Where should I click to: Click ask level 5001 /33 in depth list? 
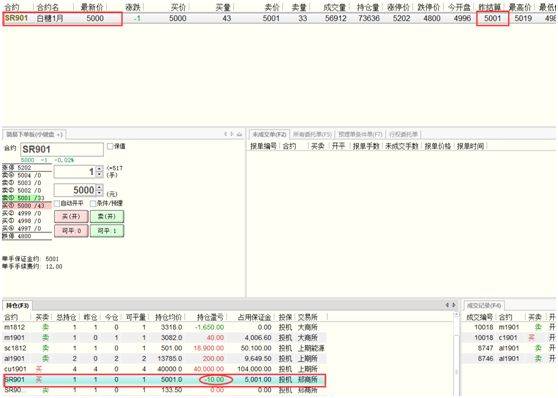coord(27,198)
